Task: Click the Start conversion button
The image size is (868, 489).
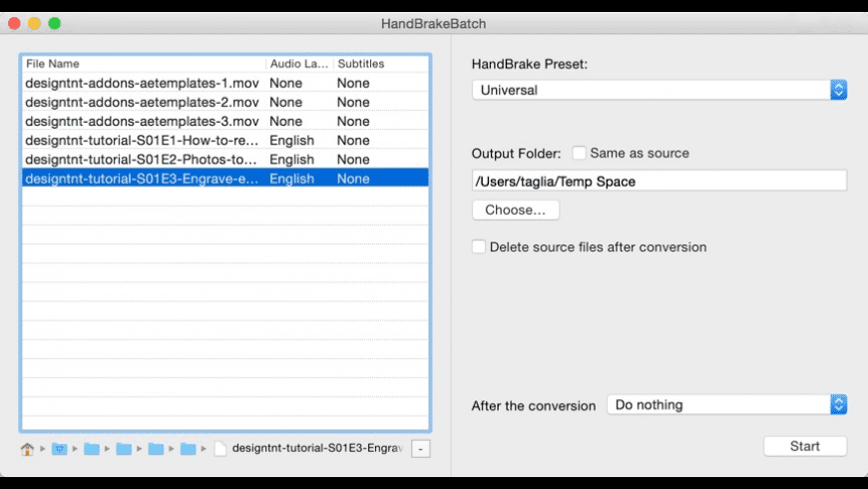Action: coord(805,446)
